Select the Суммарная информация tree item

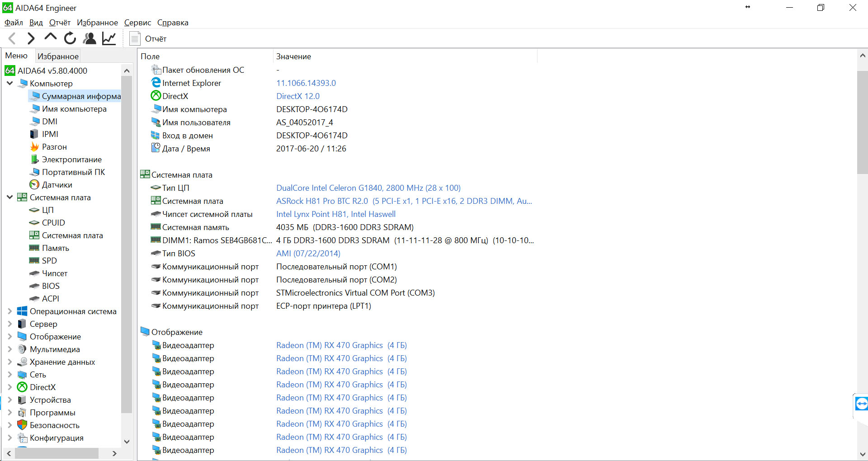75,96
